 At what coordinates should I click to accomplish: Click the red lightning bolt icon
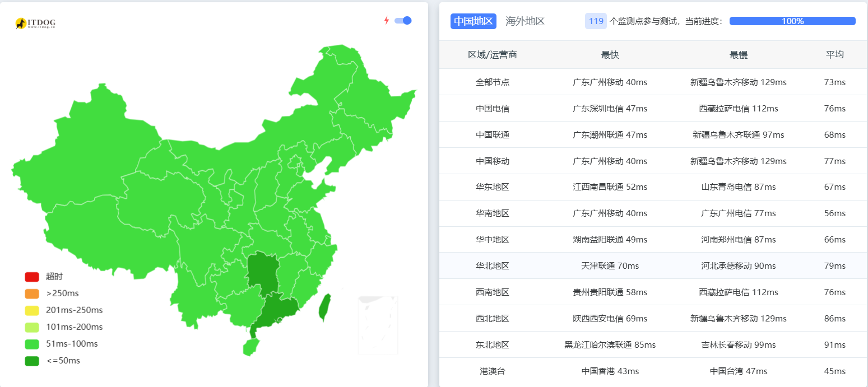coord(386,21)
